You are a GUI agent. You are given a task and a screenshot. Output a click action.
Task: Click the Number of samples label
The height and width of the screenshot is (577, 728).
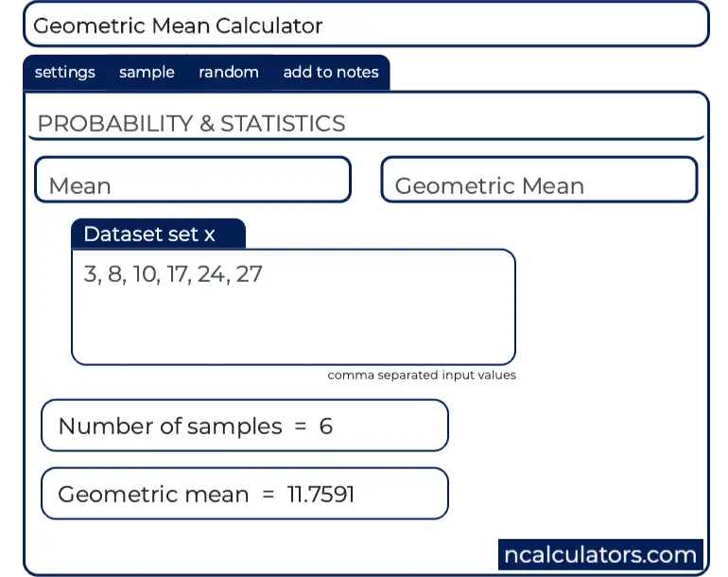[x=170, y=426]
